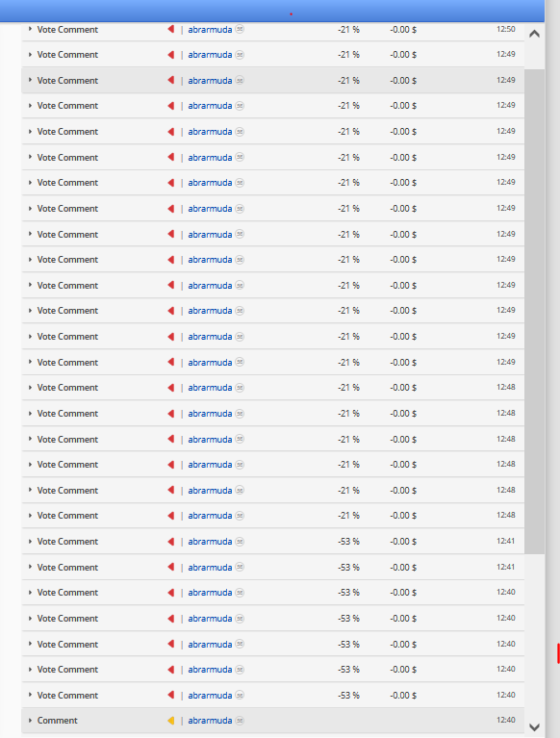The width and height of the screenshot is (560, 738).
Task: Click scroll up arrow at top right
Action: click(x=534, y=34)
